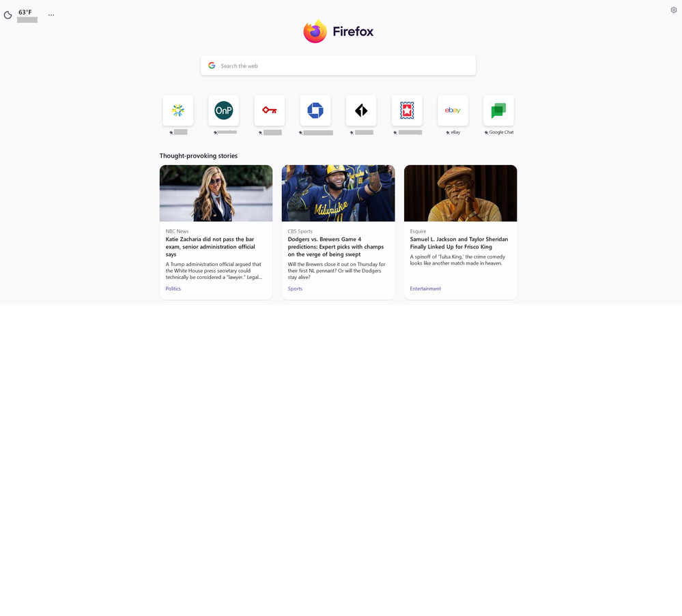Click the CBS Sports source label
This screenshot has width=682, height=616.
click(x=300, y=231)
